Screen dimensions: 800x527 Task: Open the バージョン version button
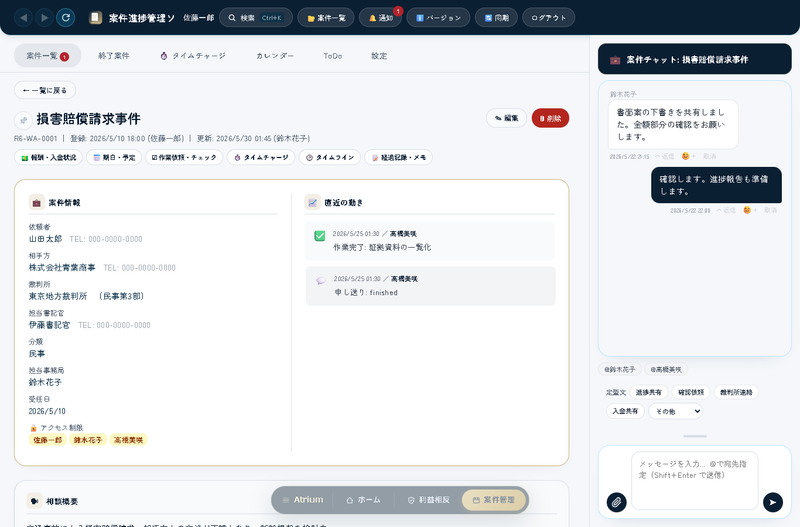(438, 18)
